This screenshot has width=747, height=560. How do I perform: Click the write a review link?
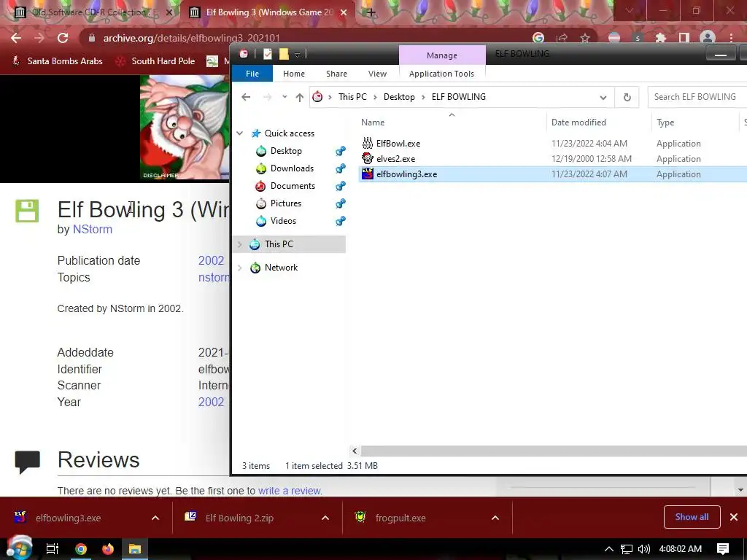[290, 491]
